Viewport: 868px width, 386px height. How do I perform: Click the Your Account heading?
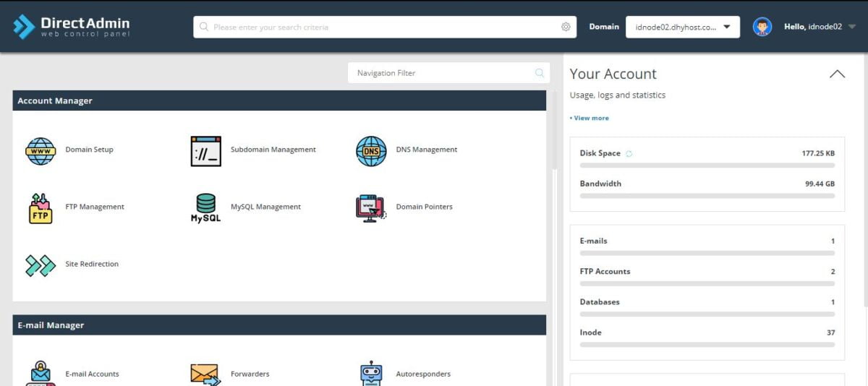click(x=613, y=74)
